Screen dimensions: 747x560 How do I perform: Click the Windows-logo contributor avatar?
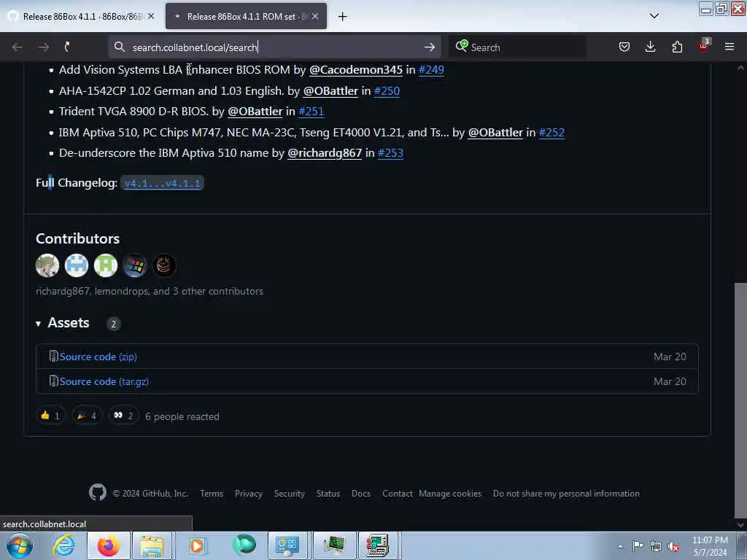click(135, 265)
